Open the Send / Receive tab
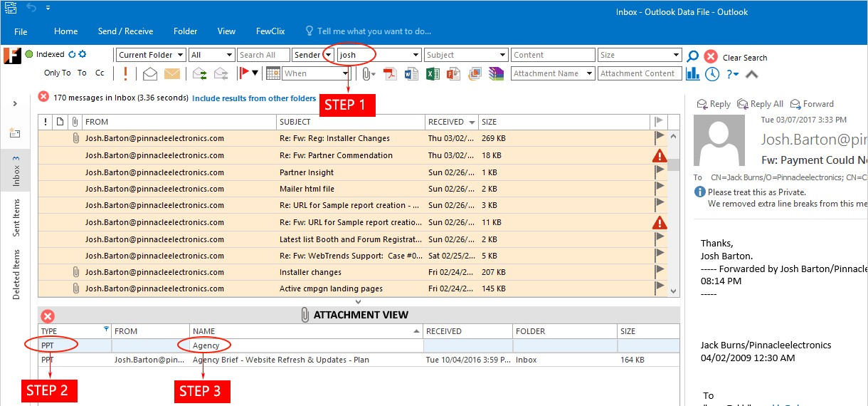The width and height of the screenshot is (868, 406). click(125, 31)
